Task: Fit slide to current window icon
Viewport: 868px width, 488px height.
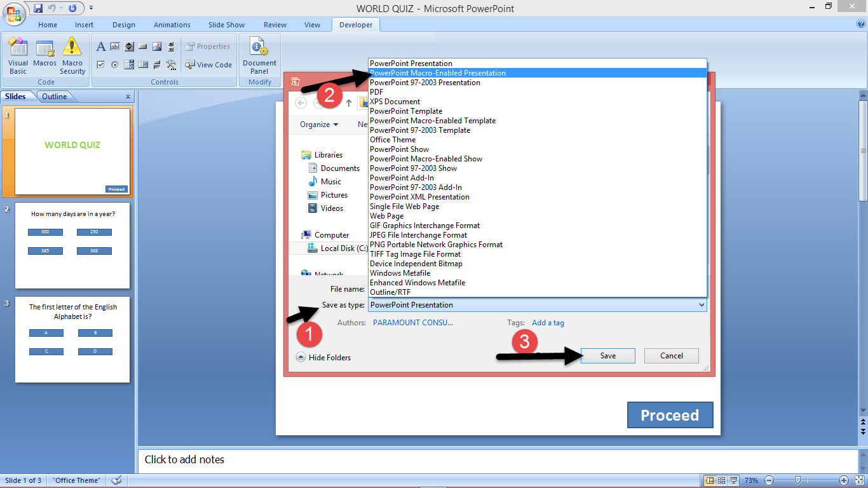Action: [x=858, y=480]
